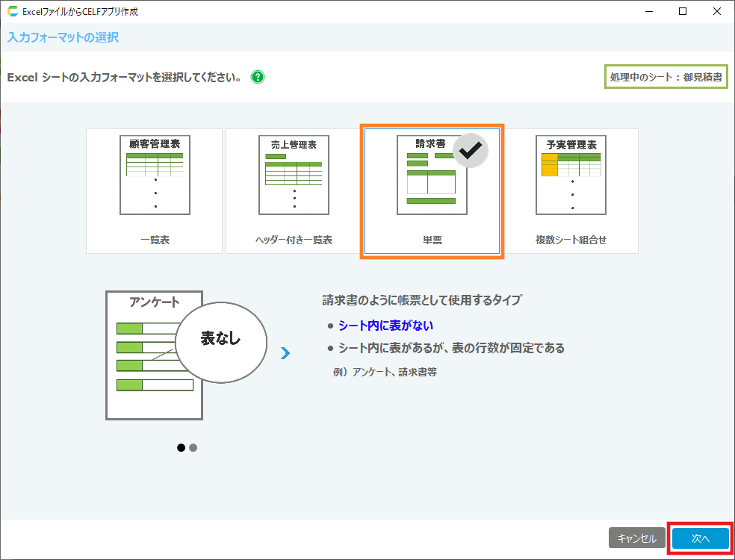This screenshot has height=560, width=735.
Task: Click the 単票 format label
Action: [x=432, y=240]
